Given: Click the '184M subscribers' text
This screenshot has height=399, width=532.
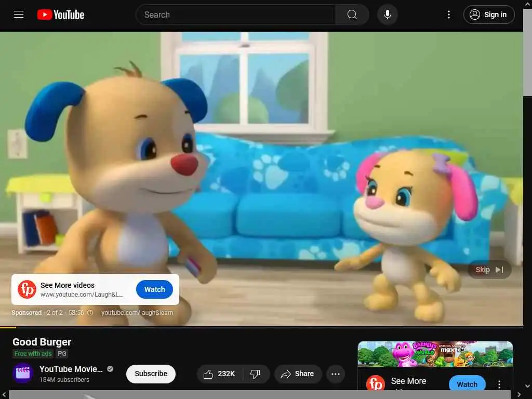Looking at the screenshot, I should tap(64, 380).
